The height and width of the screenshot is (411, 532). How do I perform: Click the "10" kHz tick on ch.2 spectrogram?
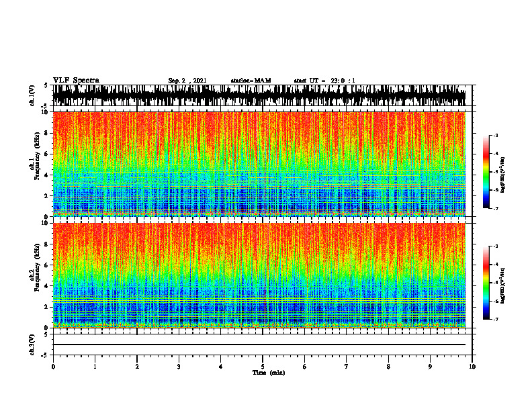(46, 223)
